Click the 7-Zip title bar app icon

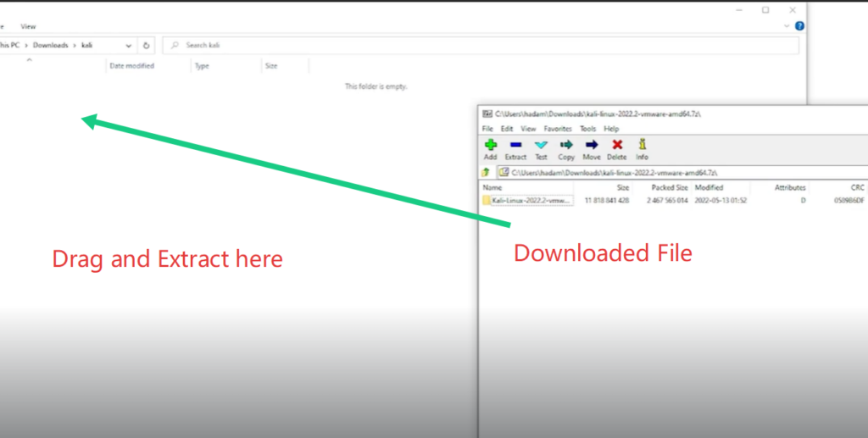[487, 114]
